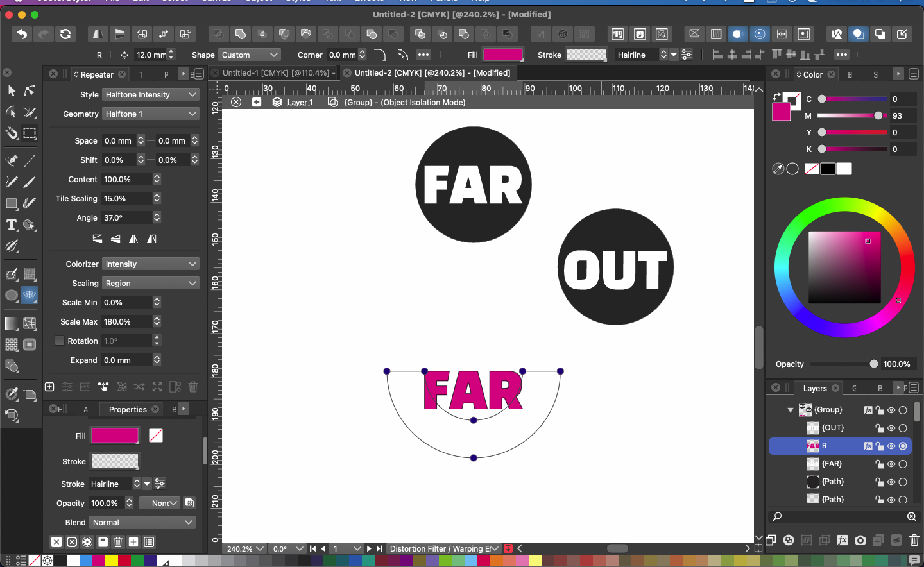Viewport: 924px width, 567px height.
Task: Click the camera snapshot icon in the Layers panel
Action: point(860,540)
